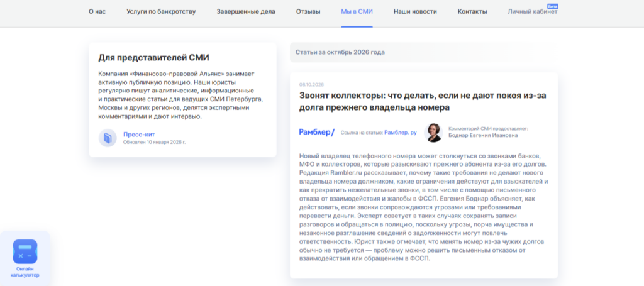The image size is (644, 286).
Task: Click the press-kit document icon
Action: 108,138
